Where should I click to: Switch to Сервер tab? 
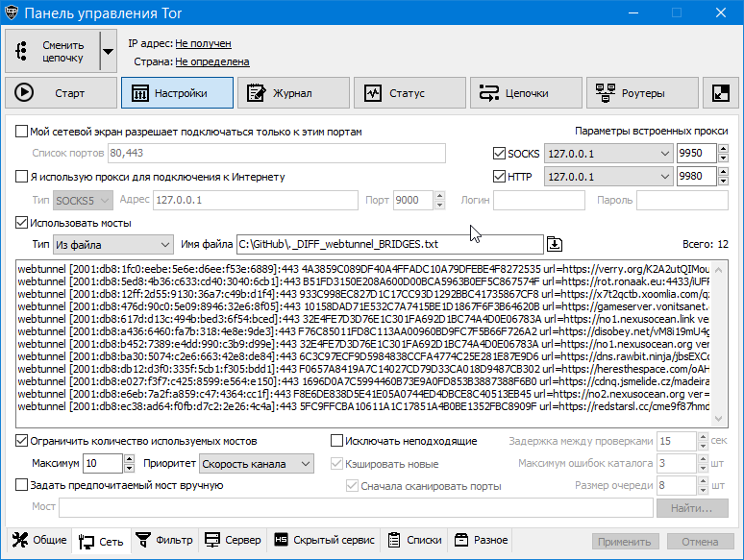pyautogui.click(x=233, y=540)
